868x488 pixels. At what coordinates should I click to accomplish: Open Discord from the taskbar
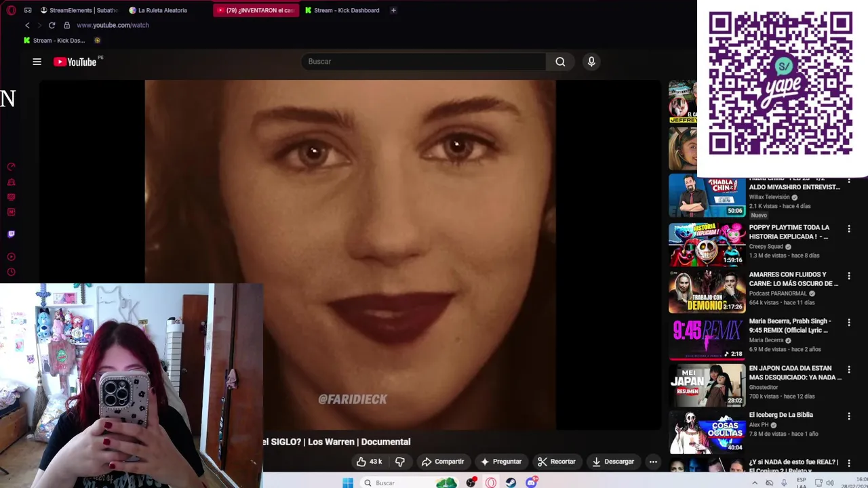tap(532, 483)
